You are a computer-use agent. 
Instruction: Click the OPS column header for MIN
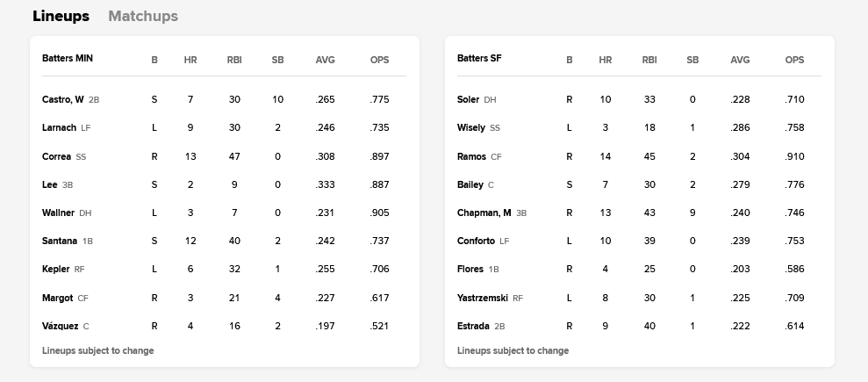pyautogui.click(x=379, y=60)
